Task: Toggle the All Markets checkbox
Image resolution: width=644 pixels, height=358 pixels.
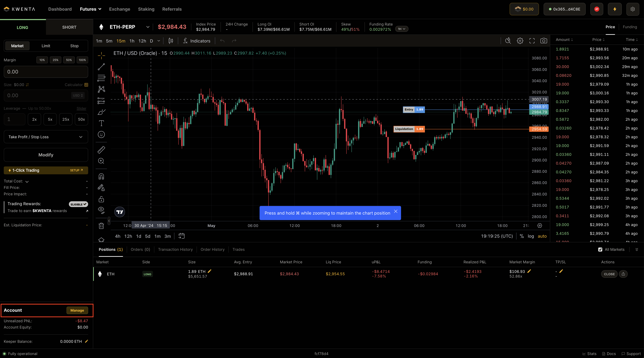Action: tap(600, 250)
